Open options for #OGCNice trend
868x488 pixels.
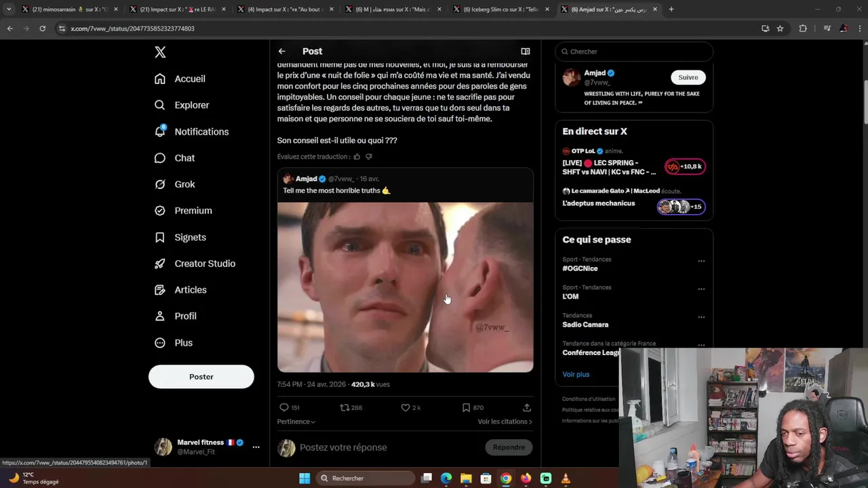701,261
